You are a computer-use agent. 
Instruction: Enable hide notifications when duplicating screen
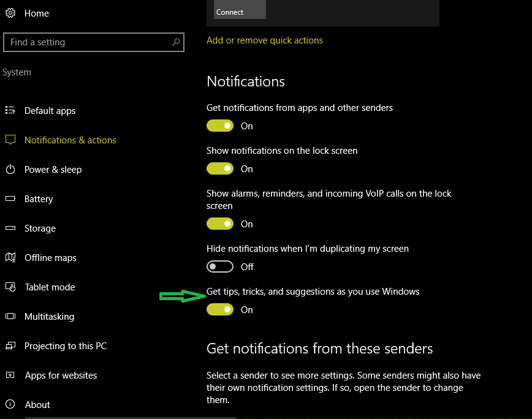220,266
